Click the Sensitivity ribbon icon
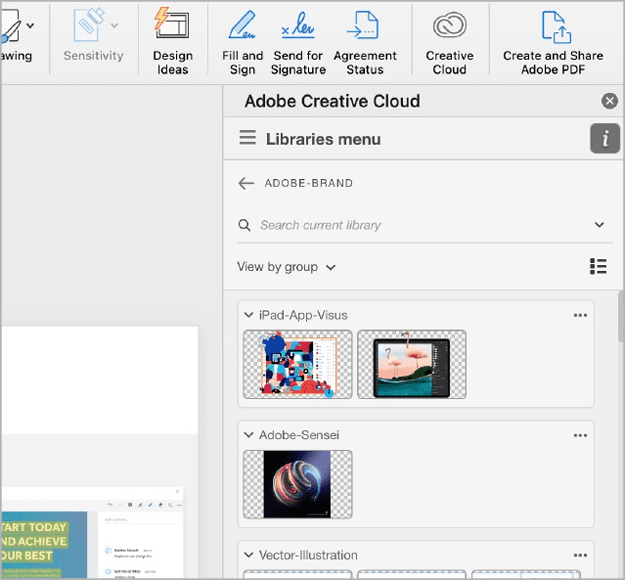The height and width of the screenshot is (580, 625). coord(88,25)
